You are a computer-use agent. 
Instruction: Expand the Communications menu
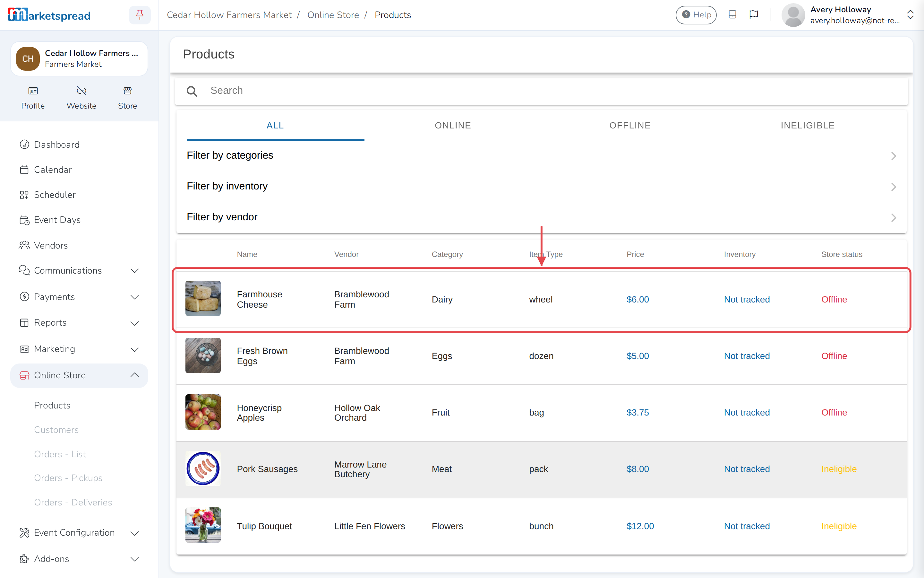tap(79, 271)
